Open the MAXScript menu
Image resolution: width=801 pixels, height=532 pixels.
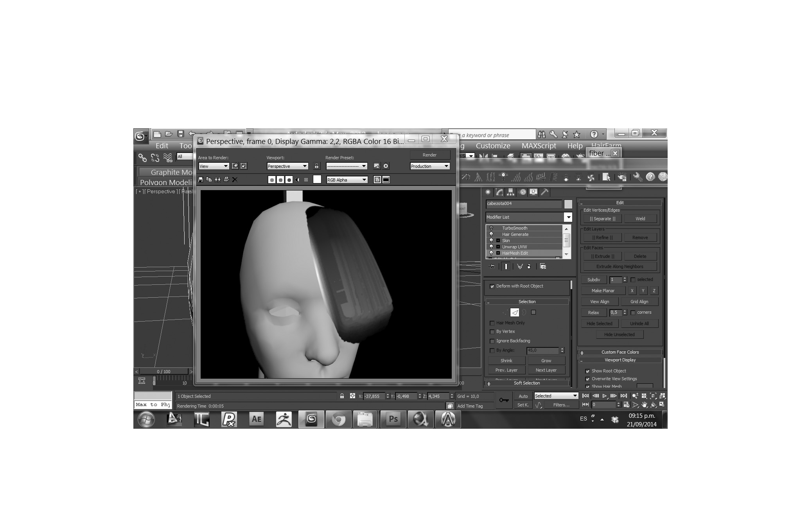click(x=539, y=146)
